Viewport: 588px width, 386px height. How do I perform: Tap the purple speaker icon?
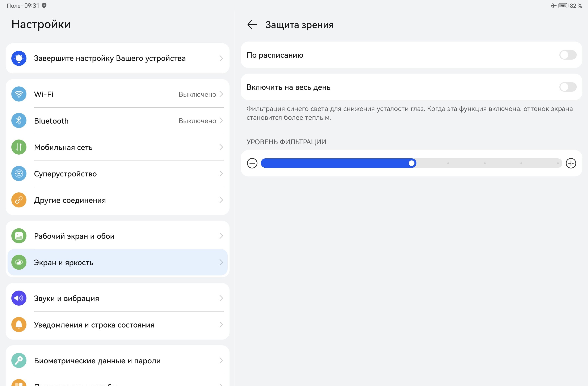pyautogui.click(x=19, y=298)
